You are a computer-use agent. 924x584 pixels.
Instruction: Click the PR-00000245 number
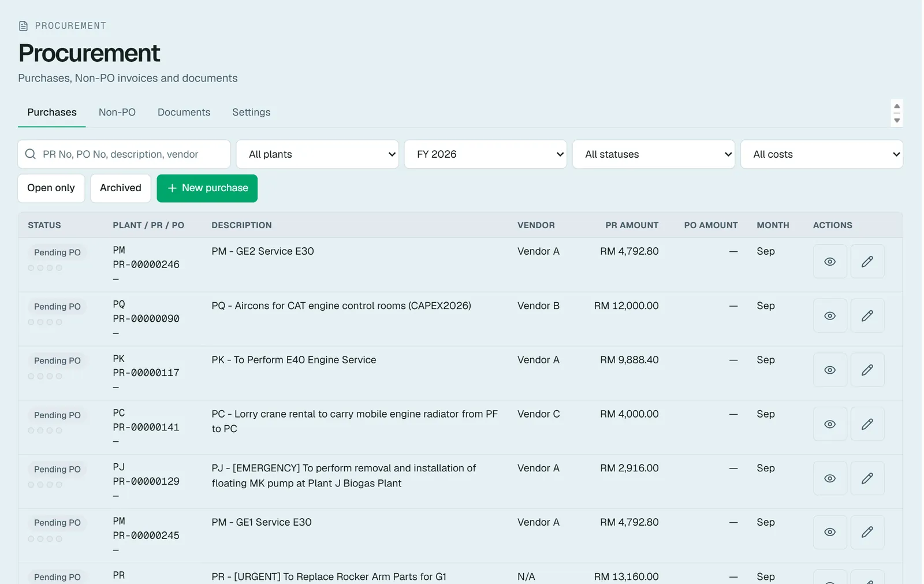tap(146, 535)
